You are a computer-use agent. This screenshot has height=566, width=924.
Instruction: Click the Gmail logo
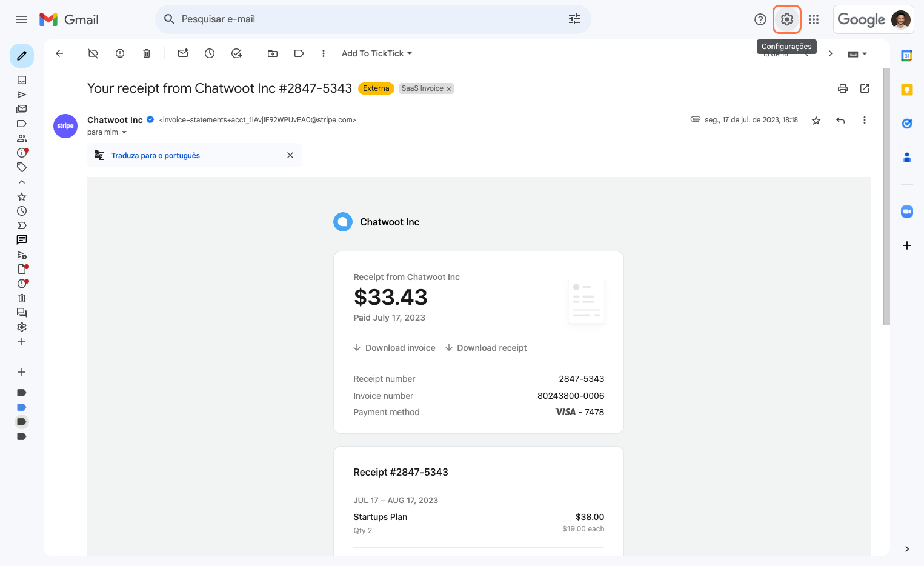pos(68,19)
